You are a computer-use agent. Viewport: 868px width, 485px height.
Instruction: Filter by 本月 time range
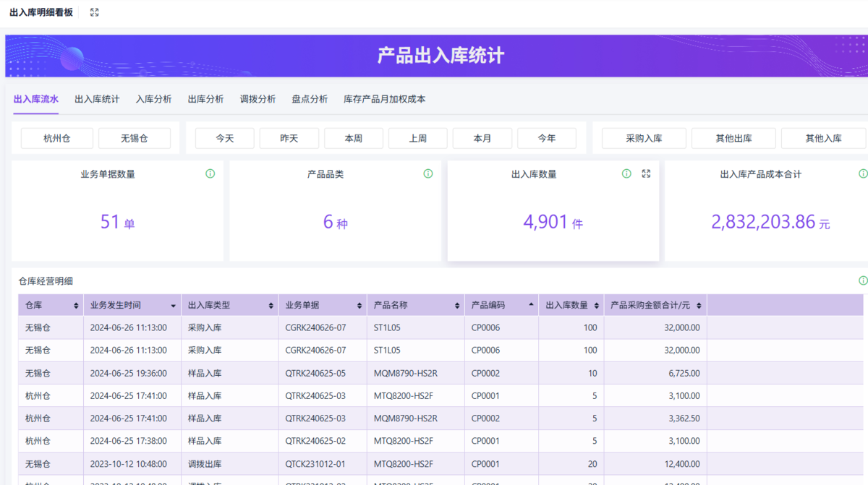(482, 138)
